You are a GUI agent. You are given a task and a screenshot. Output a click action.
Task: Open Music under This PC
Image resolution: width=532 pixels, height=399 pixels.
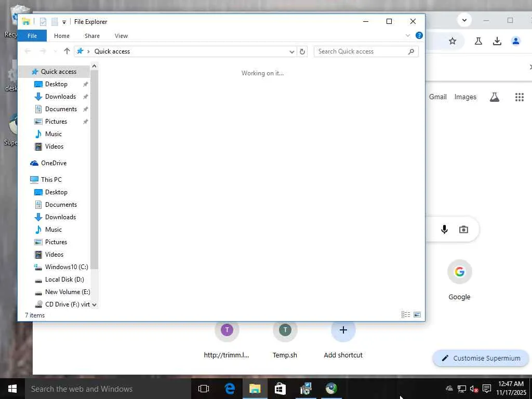click(x=53, y=230)
